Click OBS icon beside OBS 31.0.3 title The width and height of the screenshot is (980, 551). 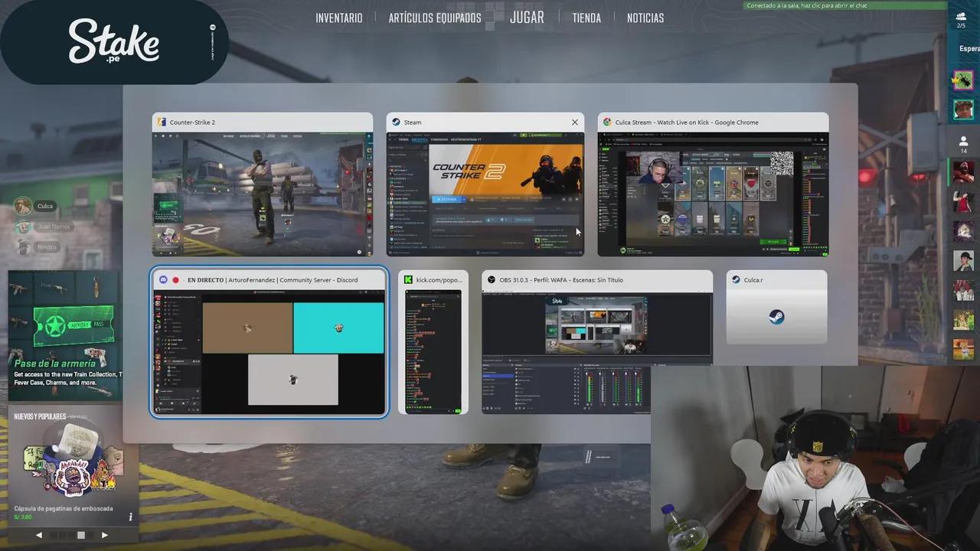[x=492, y=280]
